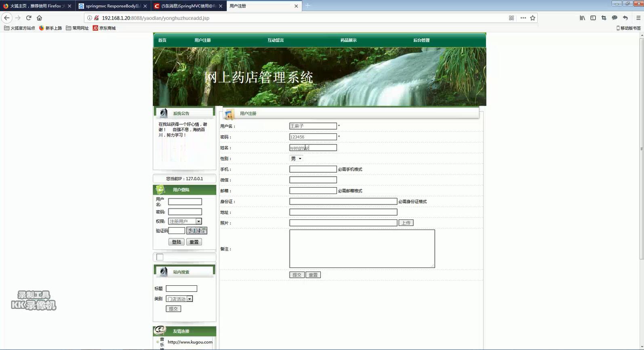
Task: Reload the current page
Action: coord(29,18)
